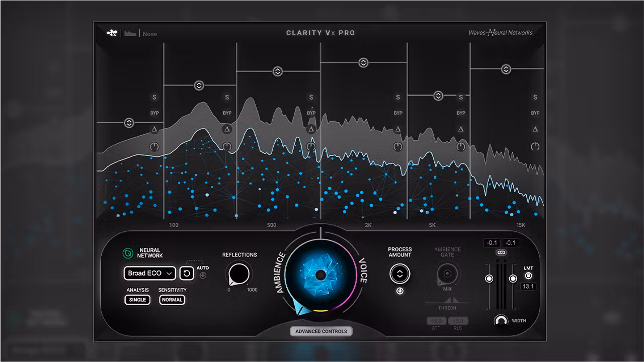Toggle the AUTO power button
Screen dimensions: 644x362
pos(203,276)
